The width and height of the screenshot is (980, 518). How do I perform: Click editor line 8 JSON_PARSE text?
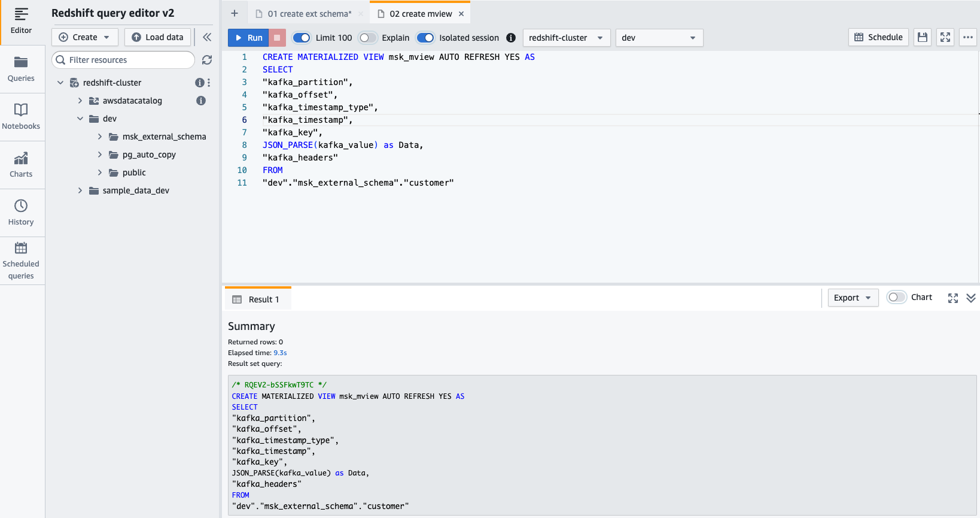coord(288,145)
